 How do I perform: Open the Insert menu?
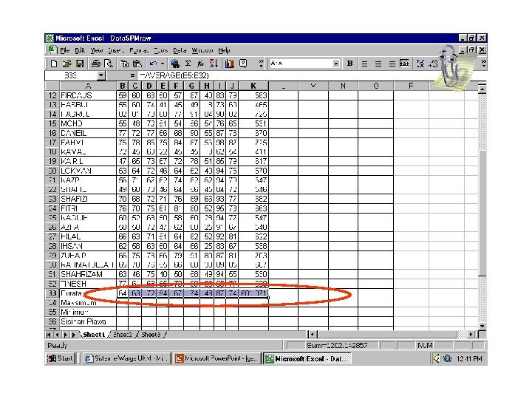[x=116, y=50]
